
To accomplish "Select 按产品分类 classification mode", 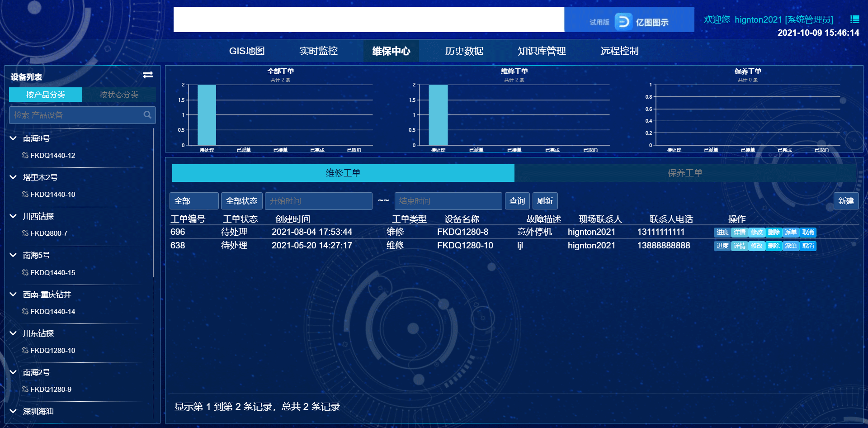I will pyautogui.click(x=46, y=95).
